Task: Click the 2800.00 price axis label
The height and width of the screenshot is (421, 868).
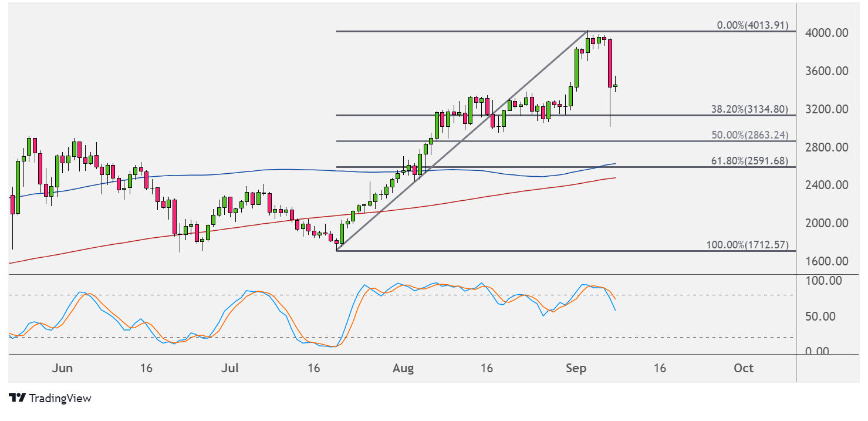Action: click(x=828, y=147)
